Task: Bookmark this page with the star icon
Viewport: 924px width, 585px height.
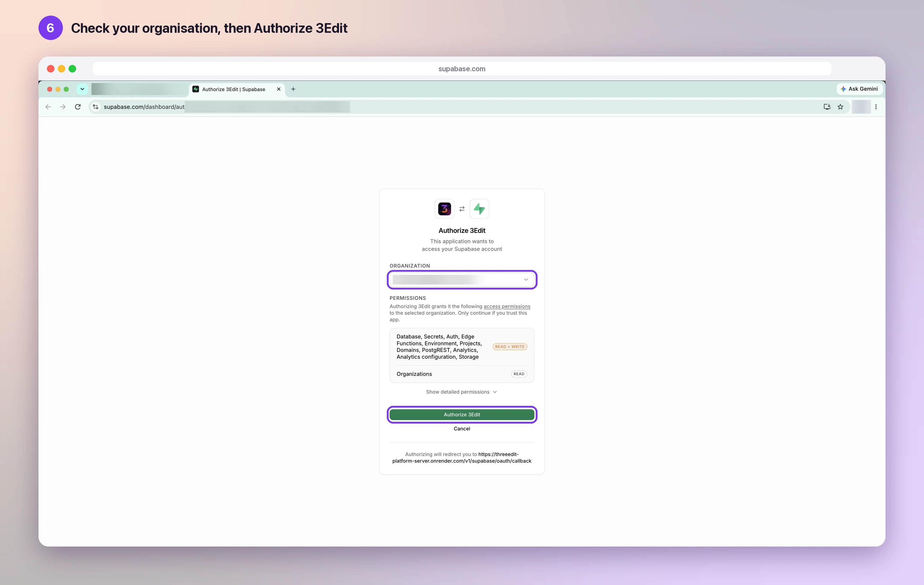Action: pos(840,107)
